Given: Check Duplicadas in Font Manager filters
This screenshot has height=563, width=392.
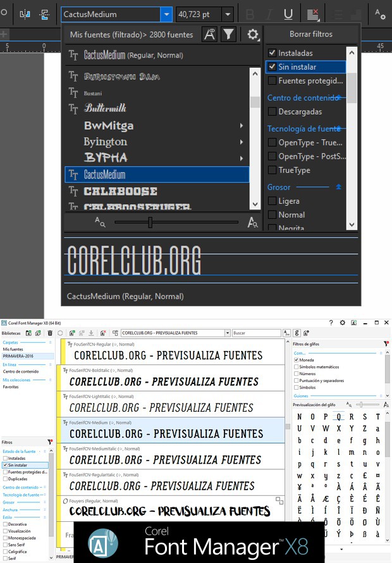Looking at the screenshot, I should (5, 479).
